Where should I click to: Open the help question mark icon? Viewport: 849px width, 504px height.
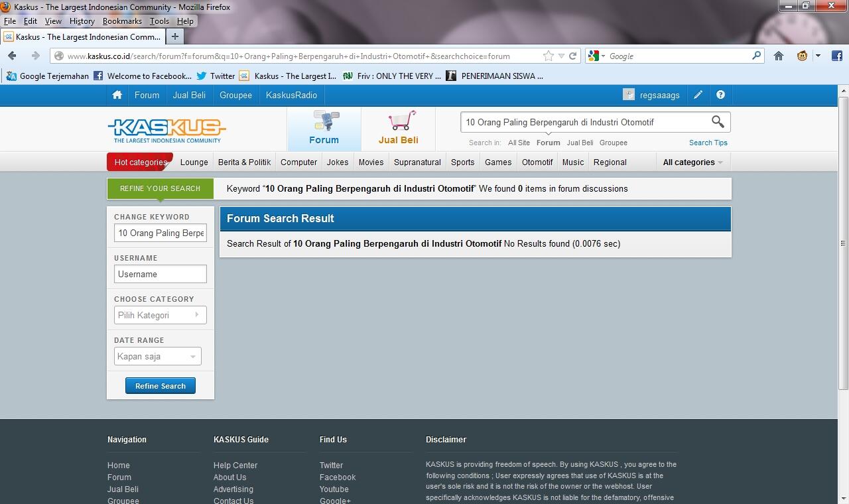[x=721, y=95]
